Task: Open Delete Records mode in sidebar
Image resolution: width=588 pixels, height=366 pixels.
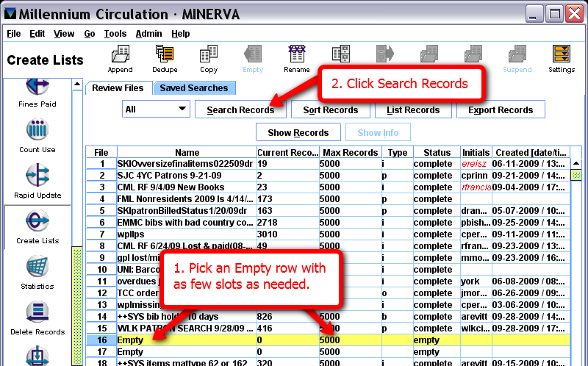Action: tap(37, 317)
